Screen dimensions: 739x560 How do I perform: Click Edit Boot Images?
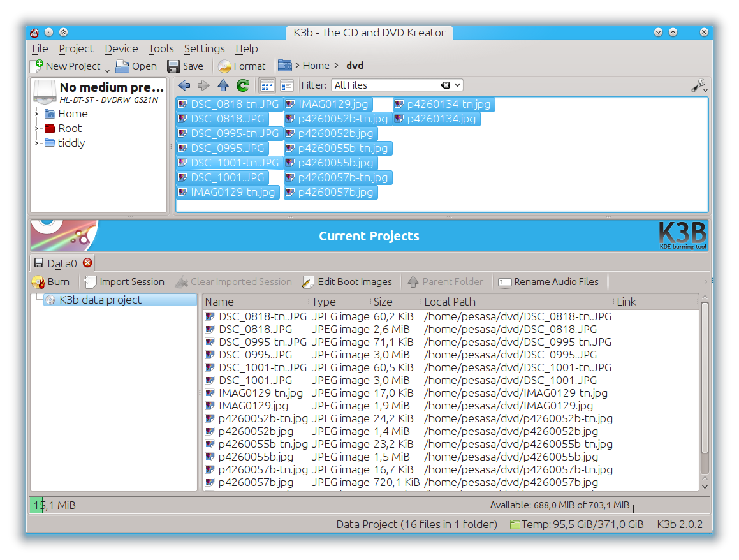point(347,282)
